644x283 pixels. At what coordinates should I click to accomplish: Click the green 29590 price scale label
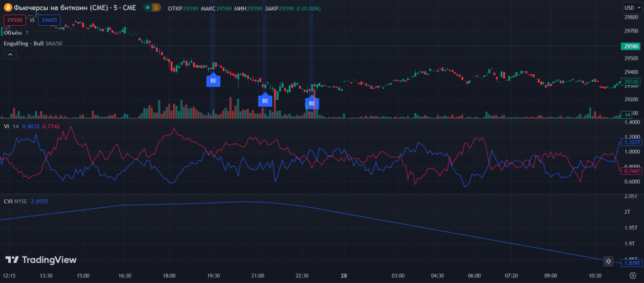click(630, 46)
